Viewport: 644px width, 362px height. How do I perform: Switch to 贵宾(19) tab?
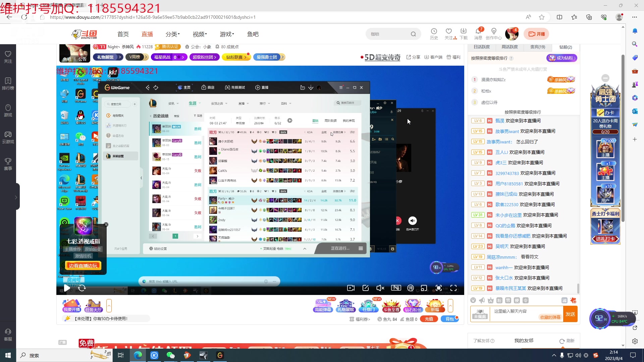click(537, 47)
